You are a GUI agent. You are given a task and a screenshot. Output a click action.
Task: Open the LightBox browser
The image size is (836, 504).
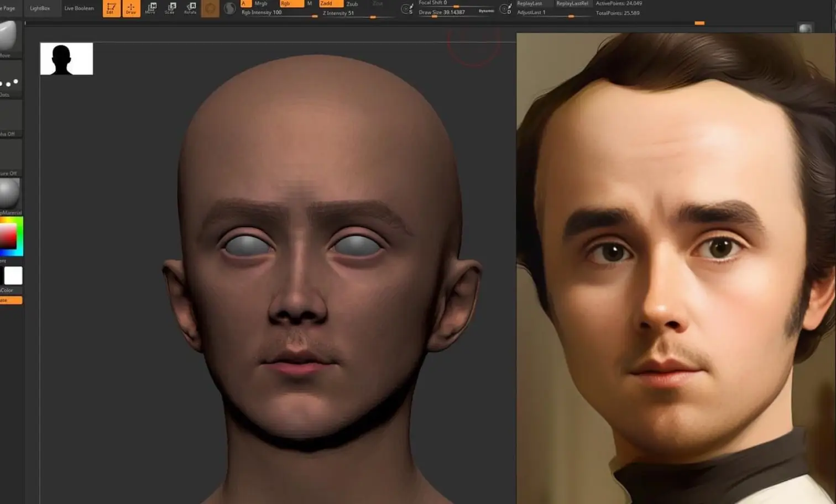(x=41, y=8)
